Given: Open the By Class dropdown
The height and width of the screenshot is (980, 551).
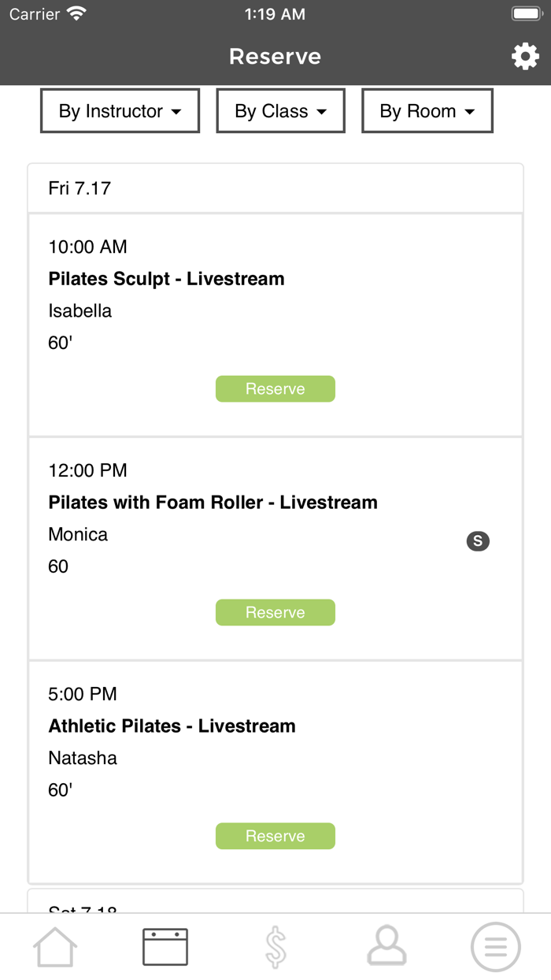Looking at the screenshot, I should click(280, 111).
